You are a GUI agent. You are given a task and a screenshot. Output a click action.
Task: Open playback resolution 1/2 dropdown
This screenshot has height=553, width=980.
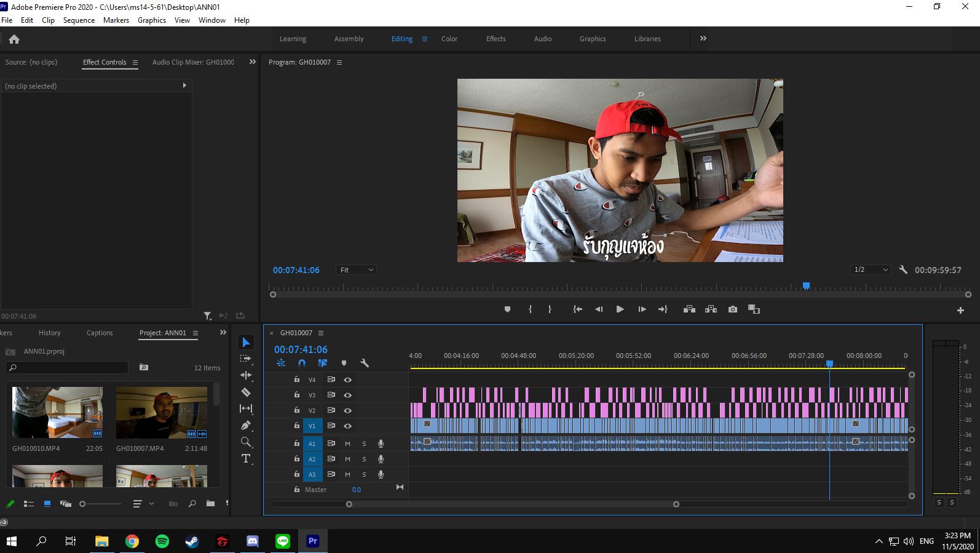click(871, 270)
